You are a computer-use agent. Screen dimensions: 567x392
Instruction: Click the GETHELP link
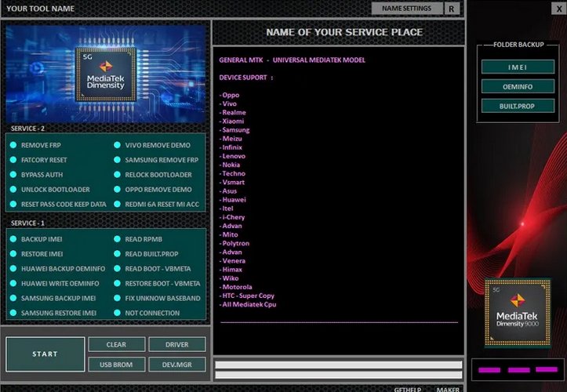pyautogui.click(x=408, y=389)
